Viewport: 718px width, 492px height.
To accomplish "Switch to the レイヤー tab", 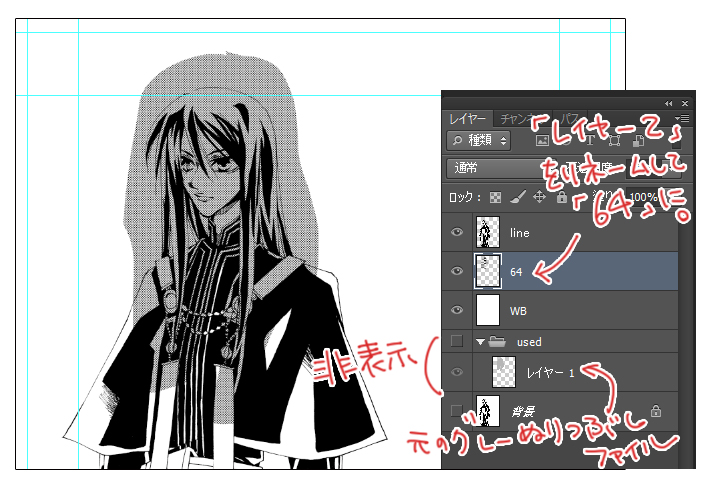I will (x=468, y=119).
